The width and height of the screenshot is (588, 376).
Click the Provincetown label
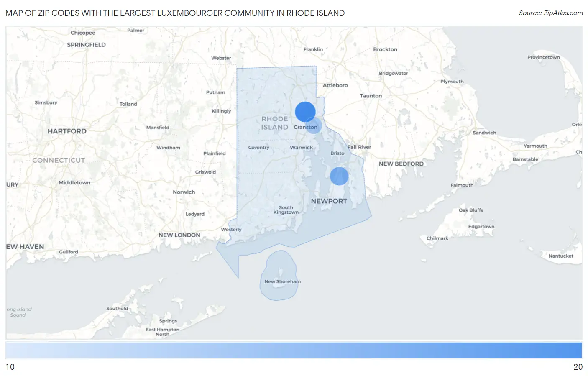[544, 57]
